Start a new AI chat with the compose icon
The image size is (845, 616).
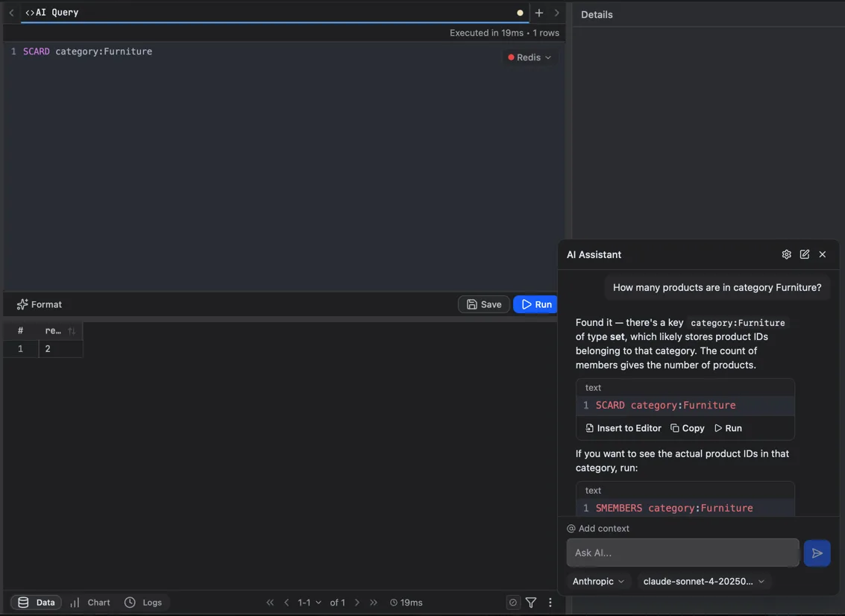805,254
